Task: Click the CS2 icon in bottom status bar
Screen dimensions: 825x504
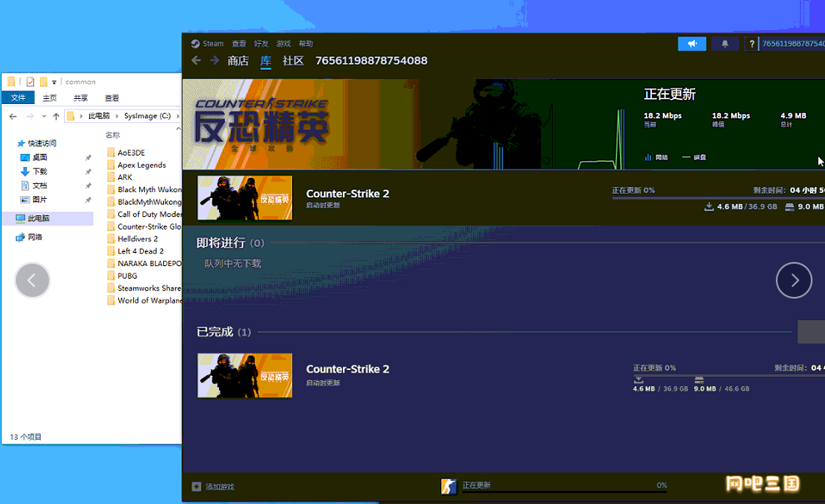Action: click(x=449, y=487)
